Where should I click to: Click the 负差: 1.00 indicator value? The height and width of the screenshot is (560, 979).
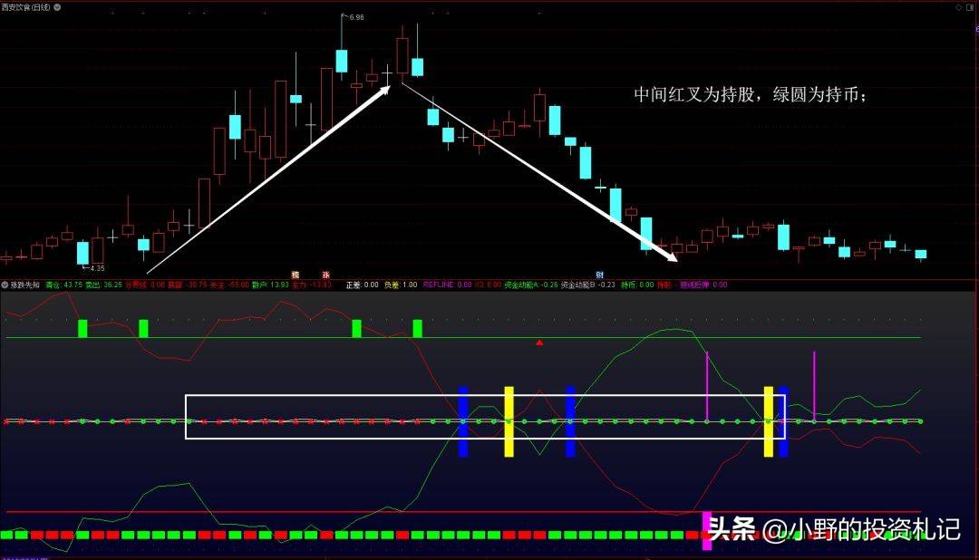(401, 285)
